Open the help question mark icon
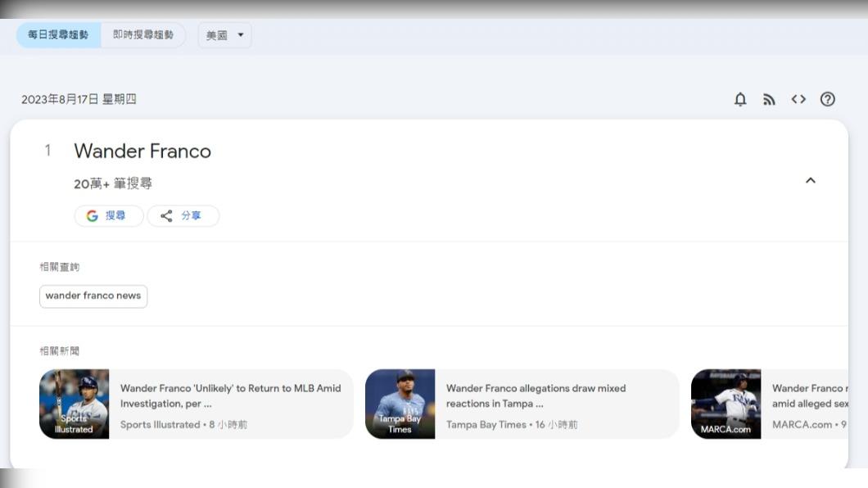Image resolution: width=868 pixels, height=488 pixels. point(828,99)
